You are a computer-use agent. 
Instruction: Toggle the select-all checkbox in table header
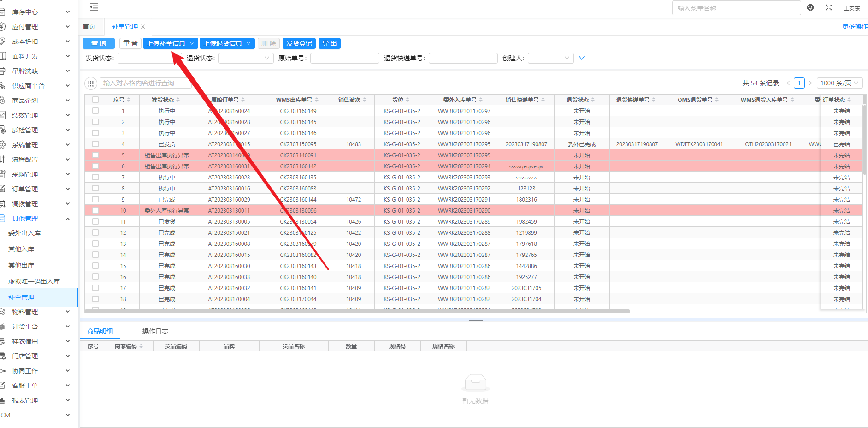(95, 100)
